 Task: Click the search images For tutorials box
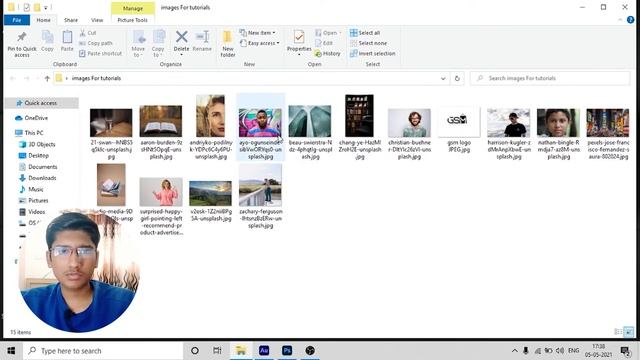tap(550, 78)
